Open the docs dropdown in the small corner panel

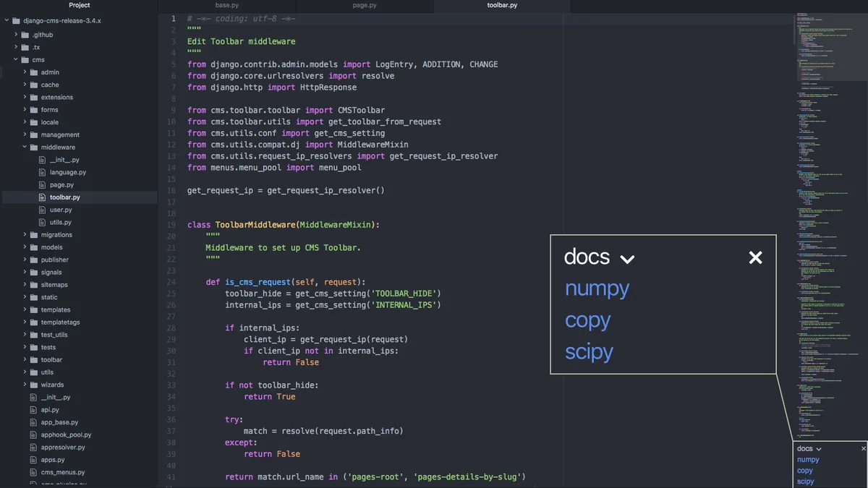click(x=809, y=449)
